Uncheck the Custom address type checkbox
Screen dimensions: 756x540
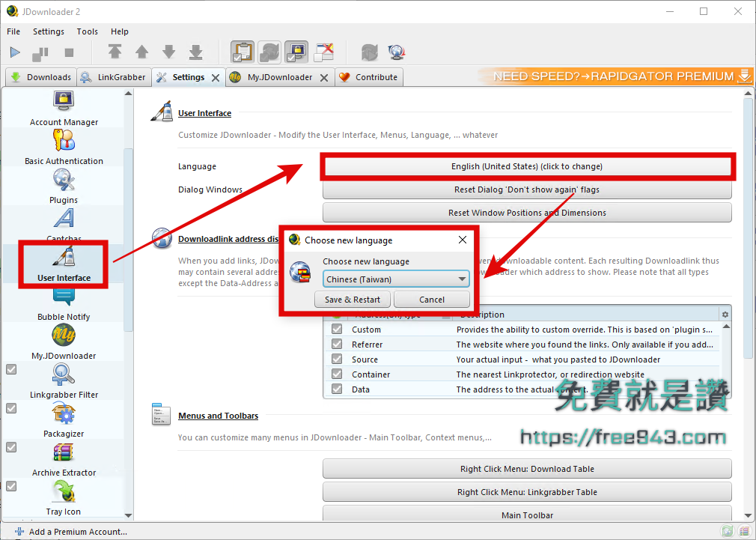[x=337, y=330]
